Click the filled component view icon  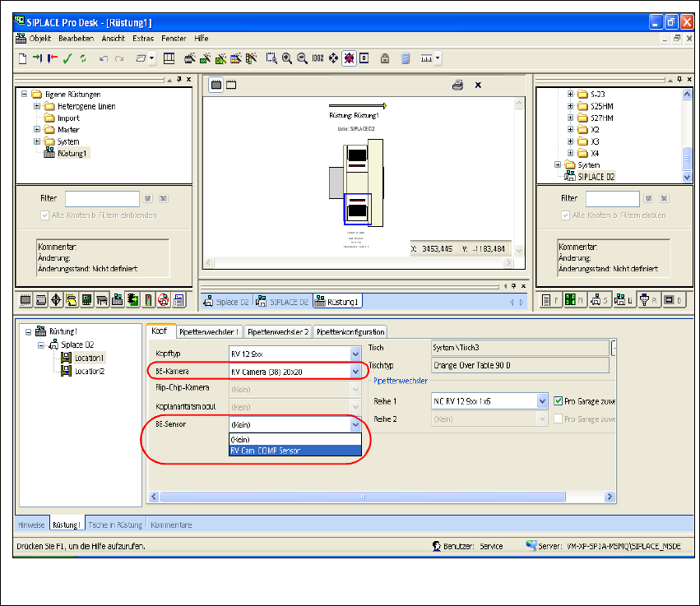point(216,85)
